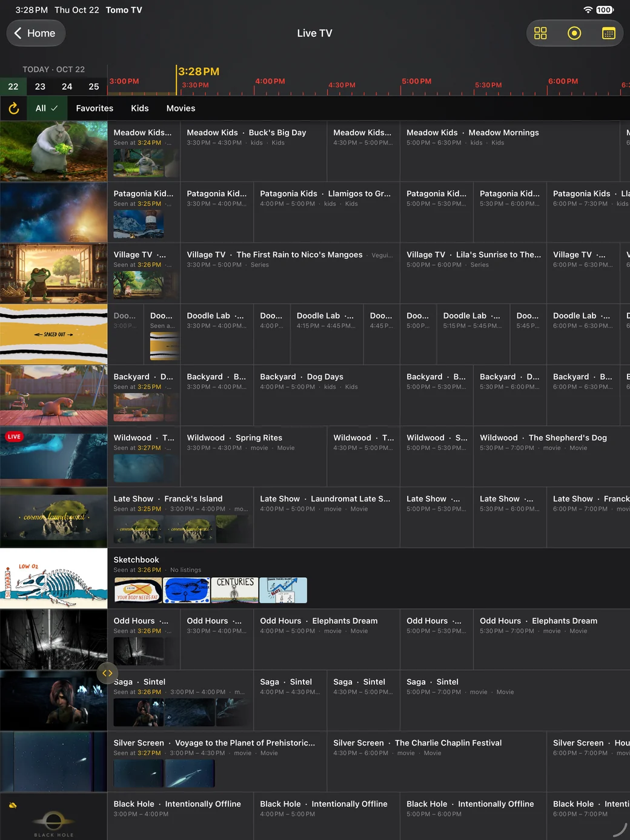Image resolution: width=630 pixels, height=840 pixels.
Task: Select Village TV Lila's Sunrise listing
Action: [x=474, y=274]
